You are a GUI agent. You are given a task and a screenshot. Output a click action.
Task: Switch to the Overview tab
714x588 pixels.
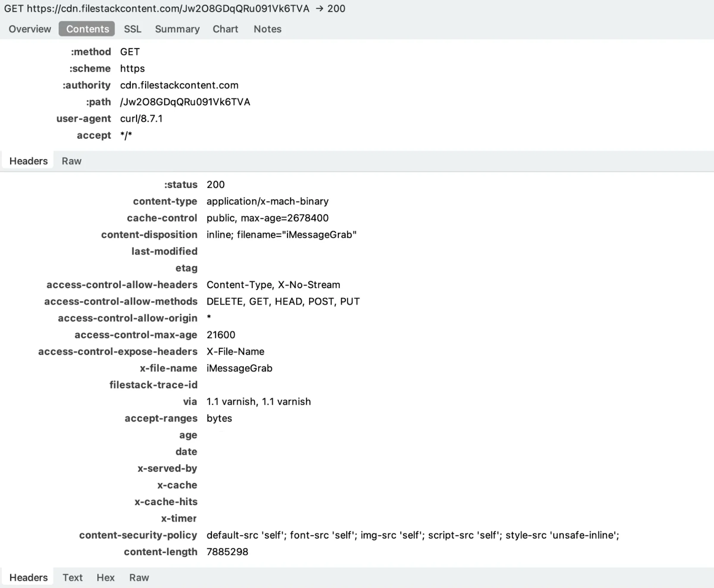pyautogui.click(x=30, y=29)
